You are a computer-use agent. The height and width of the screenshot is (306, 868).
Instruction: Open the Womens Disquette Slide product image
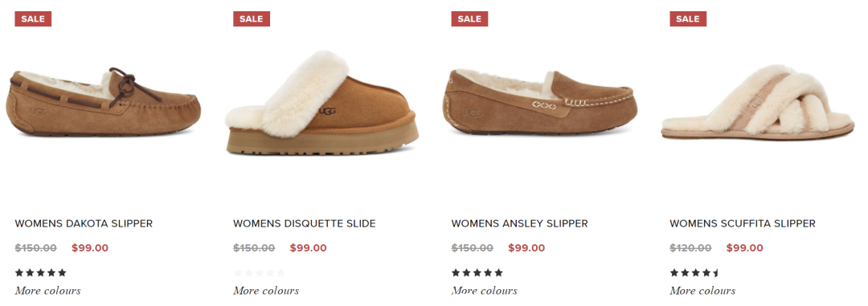click(x=322, y=103)
